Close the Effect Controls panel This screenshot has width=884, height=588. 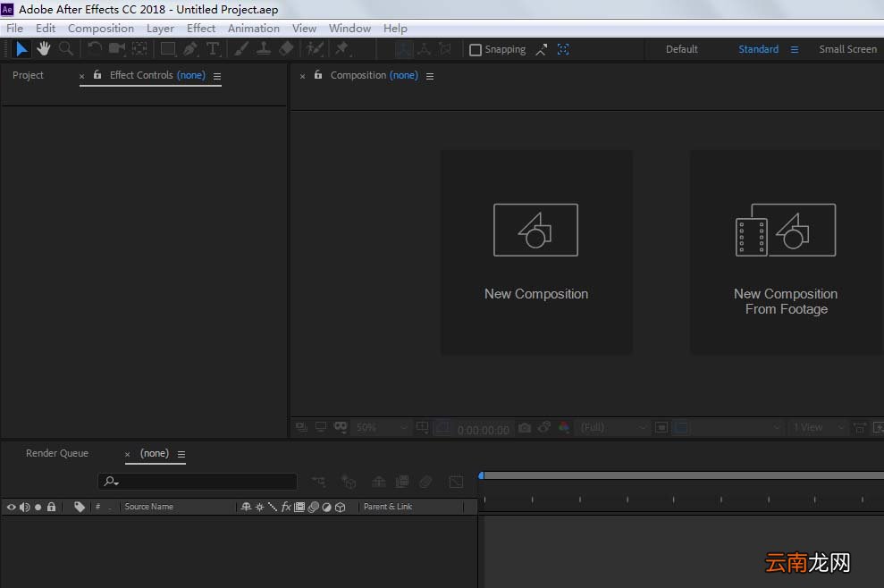pyautogui.click(x=81, y=76)
